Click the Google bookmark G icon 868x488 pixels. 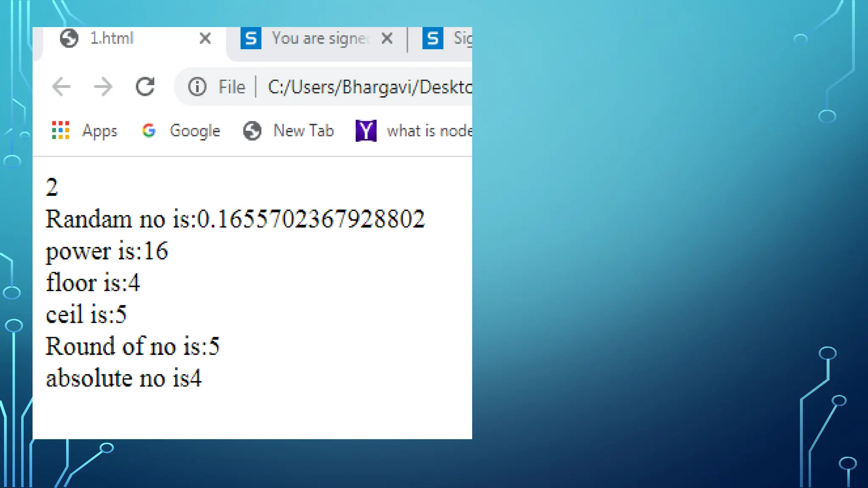pos(149,130)
